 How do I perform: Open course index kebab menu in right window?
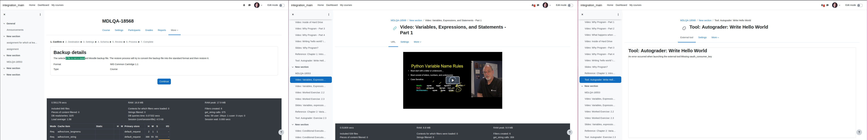click(618, 15)
